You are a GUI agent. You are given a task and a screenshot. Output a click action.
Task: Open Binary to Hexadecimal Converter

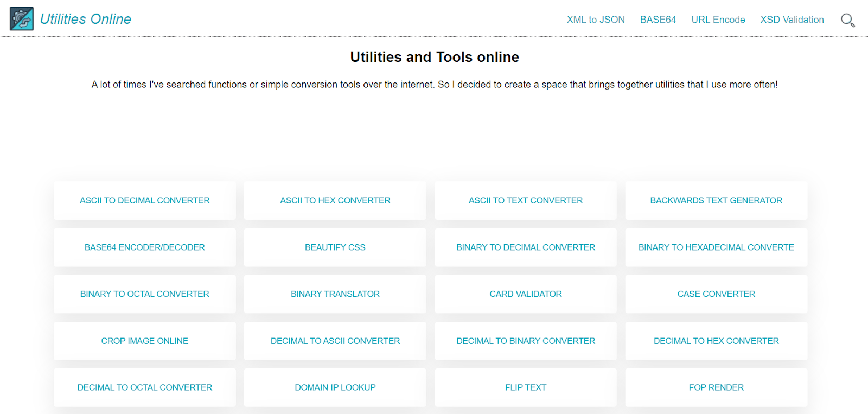(716, 247)
